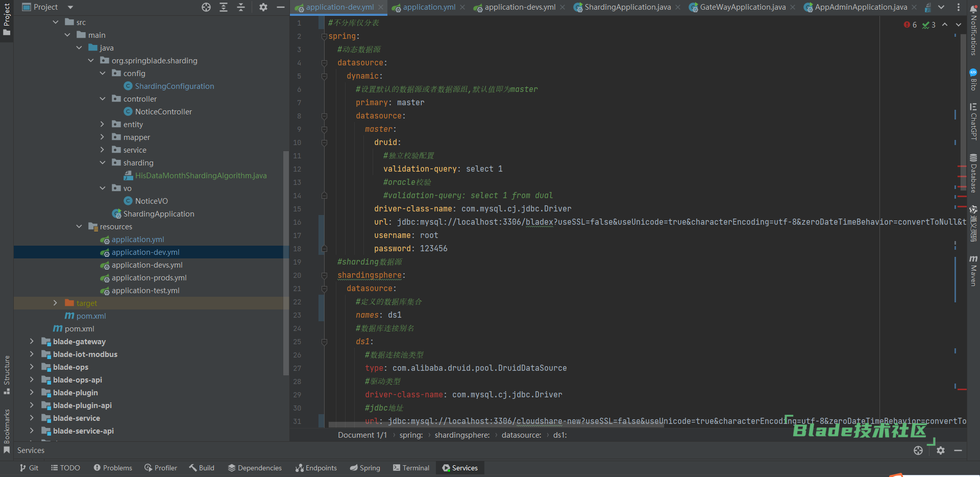
Task: Expand the blade-gateway module
Action: [32, 341]
